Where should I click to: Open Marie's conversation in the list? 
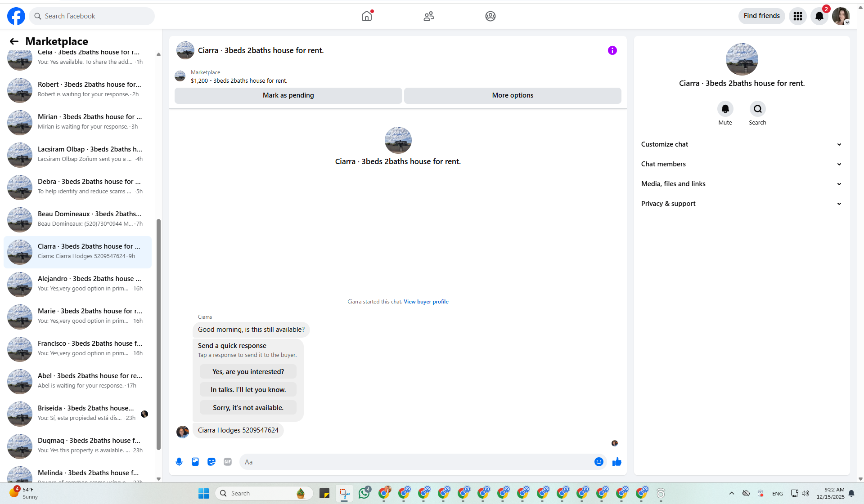[x=77, y=316]
